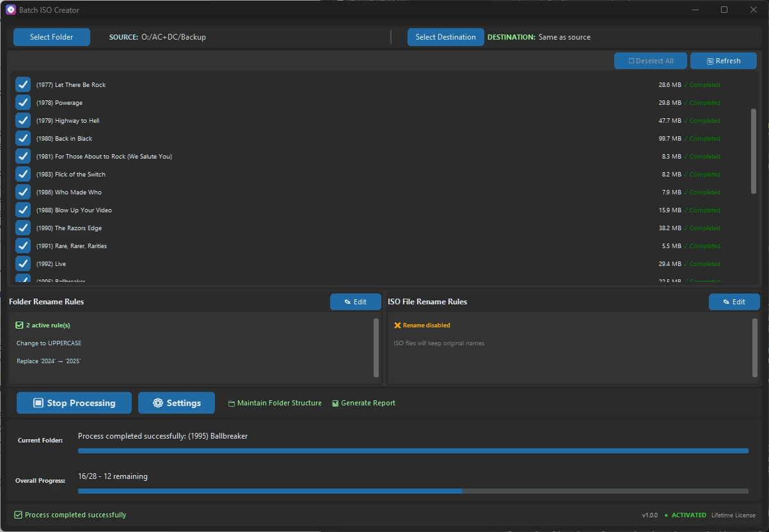Viewport: 769px width, 532px height.
Task: Toggle the checkbox for (1992) Live
Action: pos(22,263)
